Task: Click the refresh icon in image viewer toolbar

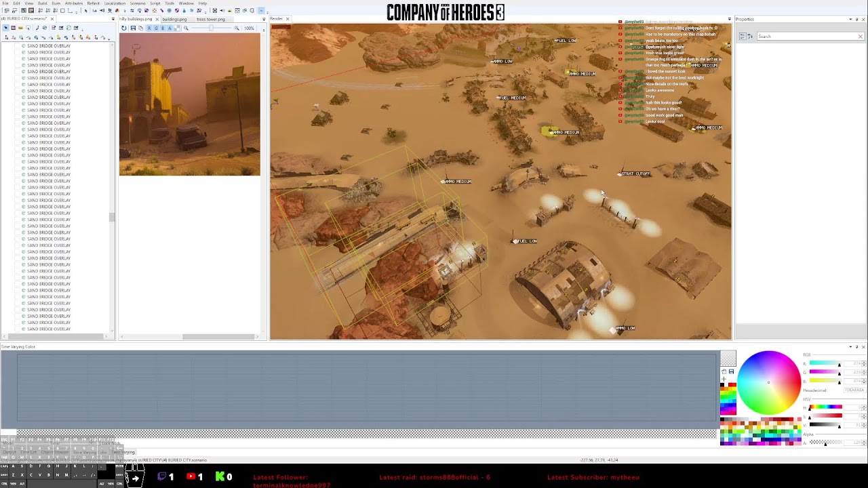Action: [123, 28]
